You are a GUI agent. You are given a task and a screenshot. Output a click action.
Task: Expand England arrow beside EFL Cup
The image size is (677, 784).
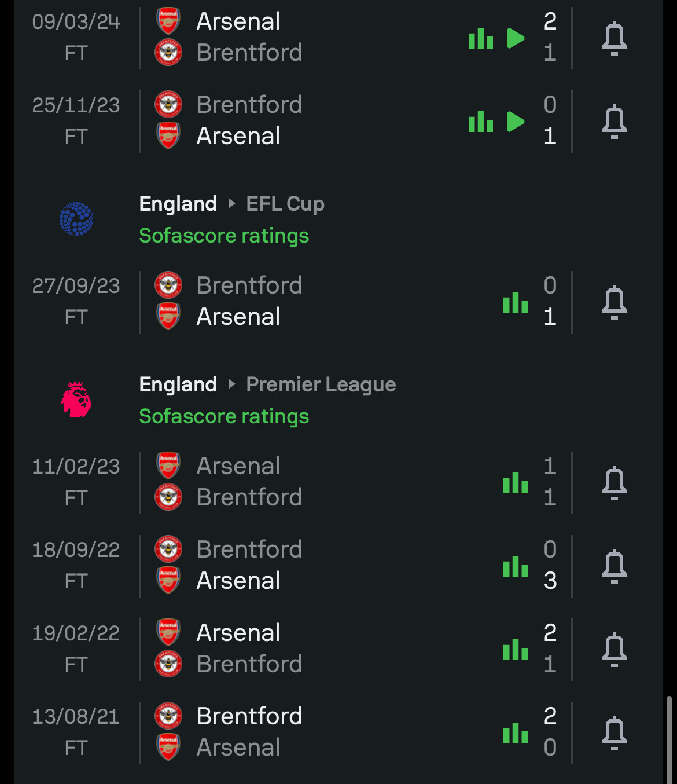pyautogui.click(x=231, y=203)
